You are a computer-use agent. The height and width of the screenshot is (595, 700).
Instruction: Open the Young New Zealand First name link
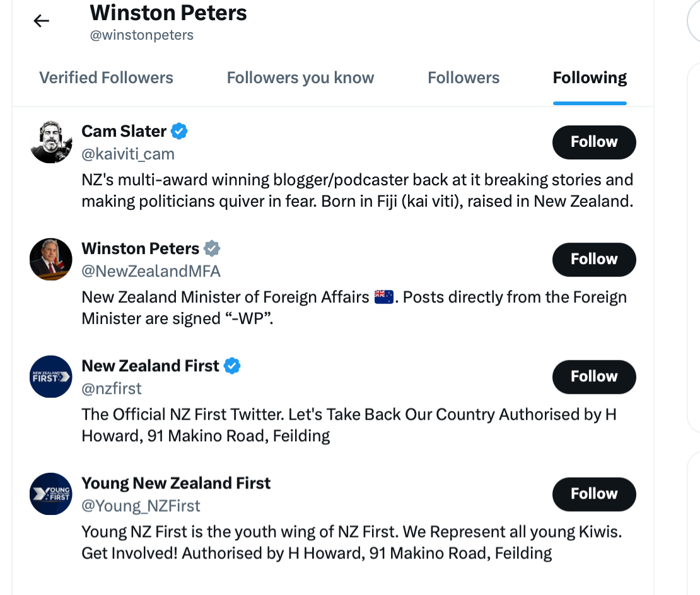click(176, 483)
